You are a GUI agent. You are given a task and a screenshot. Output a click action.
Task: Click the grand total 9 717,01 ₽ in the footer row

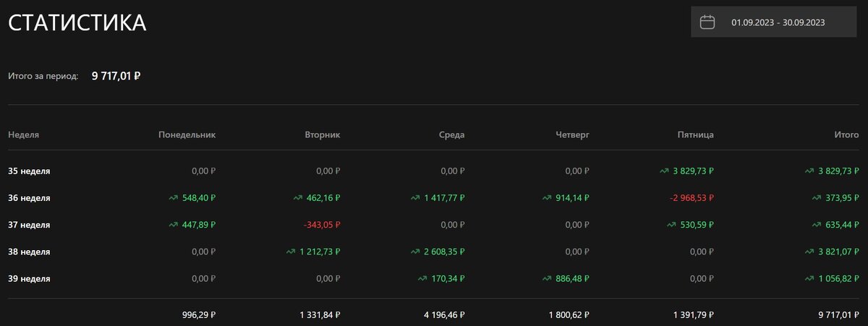tap(838, 315)
